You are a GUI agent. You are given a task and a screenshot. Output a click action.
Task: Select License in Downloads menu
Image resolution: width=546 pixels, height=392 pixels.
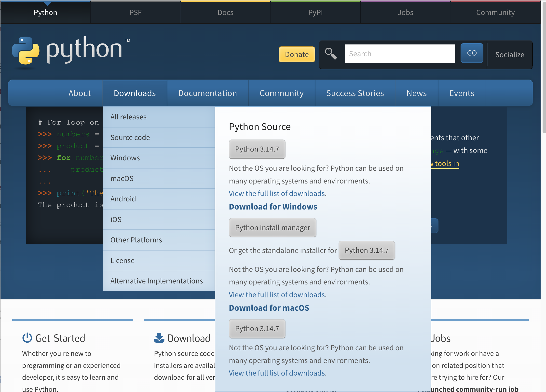coord(159,261)
